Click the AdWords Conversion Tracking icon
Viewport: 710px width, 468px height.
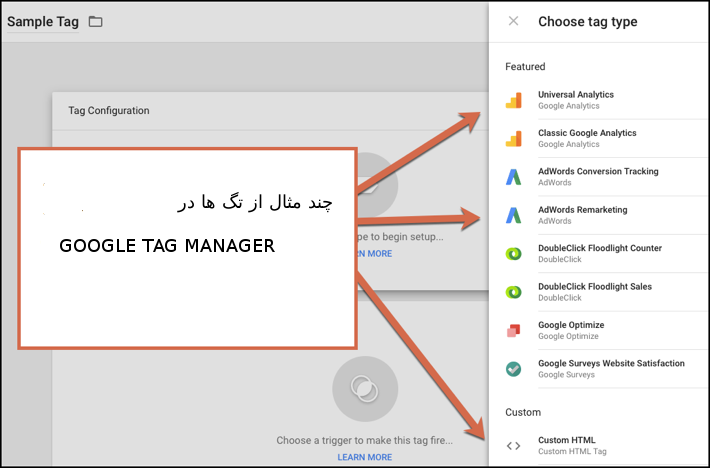pyautogui.click(x=513, y=177)
